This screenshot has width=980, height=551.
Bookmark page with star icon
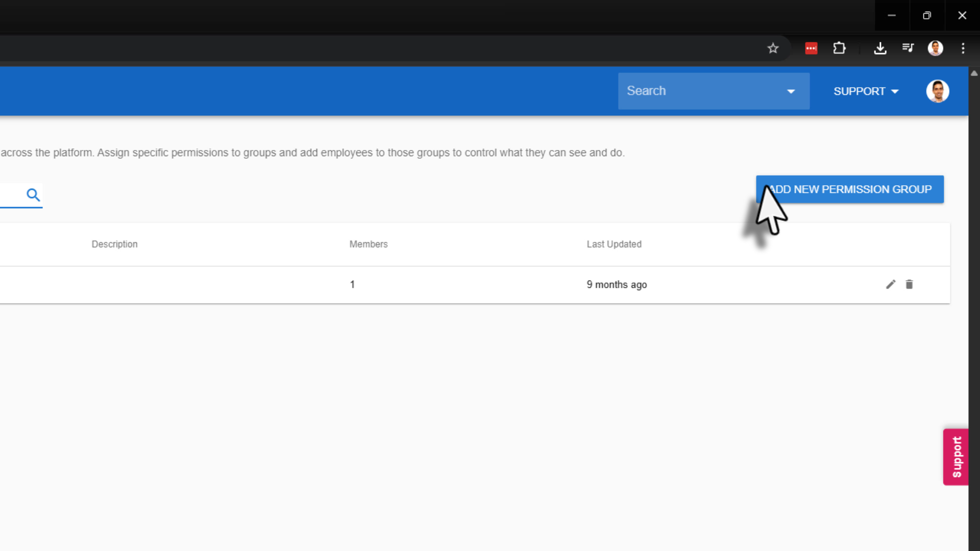point(773,48)
